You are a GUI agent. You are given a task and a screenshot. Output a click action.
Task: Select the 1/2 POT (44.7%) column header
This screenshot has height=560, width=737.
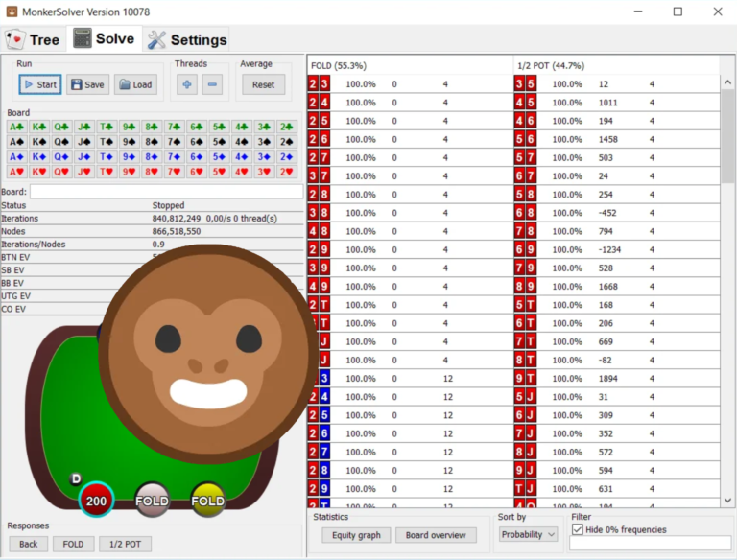pos(616,66)
